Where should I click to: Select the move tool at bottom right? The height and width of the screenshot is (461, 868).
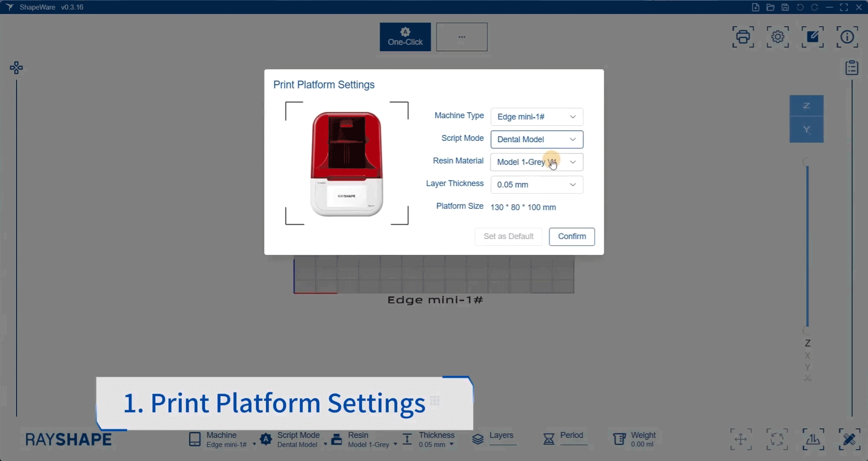coord(740,439)
